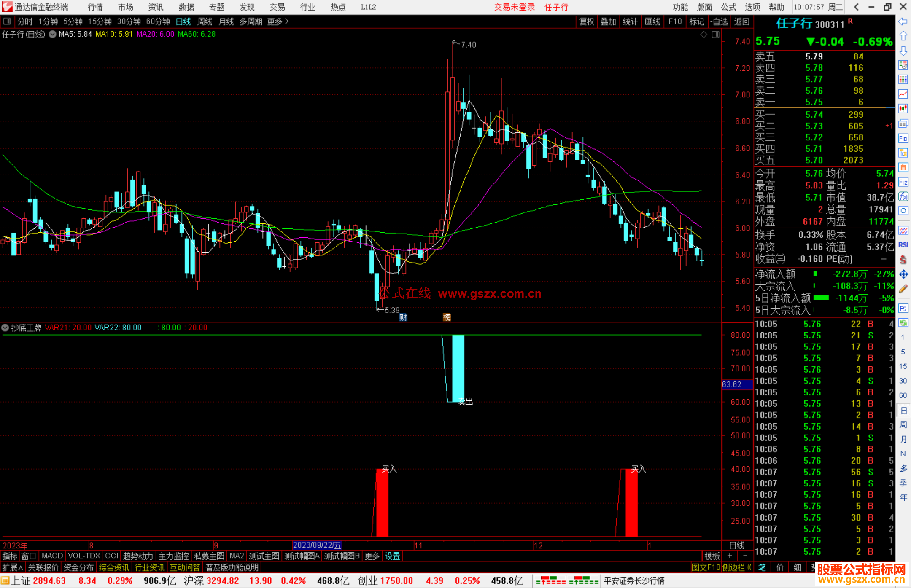Open the 行情 menu
The height and width of the screenshot is (588, 911).
pyautogui.click(x=95, y=7)
